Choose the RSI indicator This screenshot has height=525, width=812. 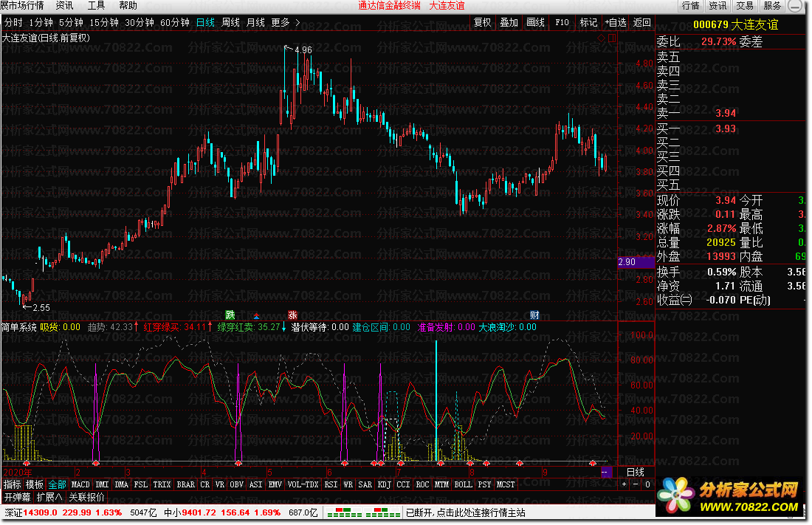click(x=331, y=484)
